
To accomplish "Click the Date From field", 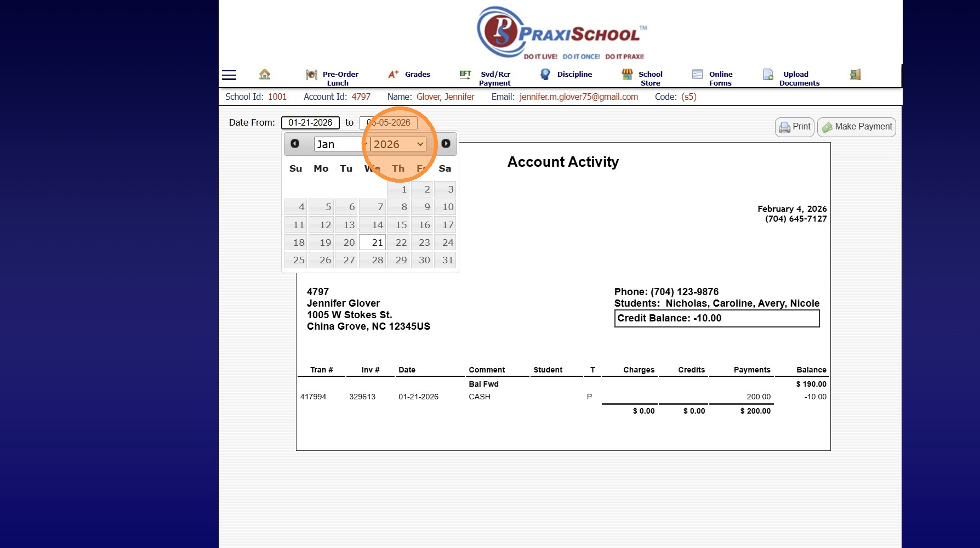I will [310, 123].
